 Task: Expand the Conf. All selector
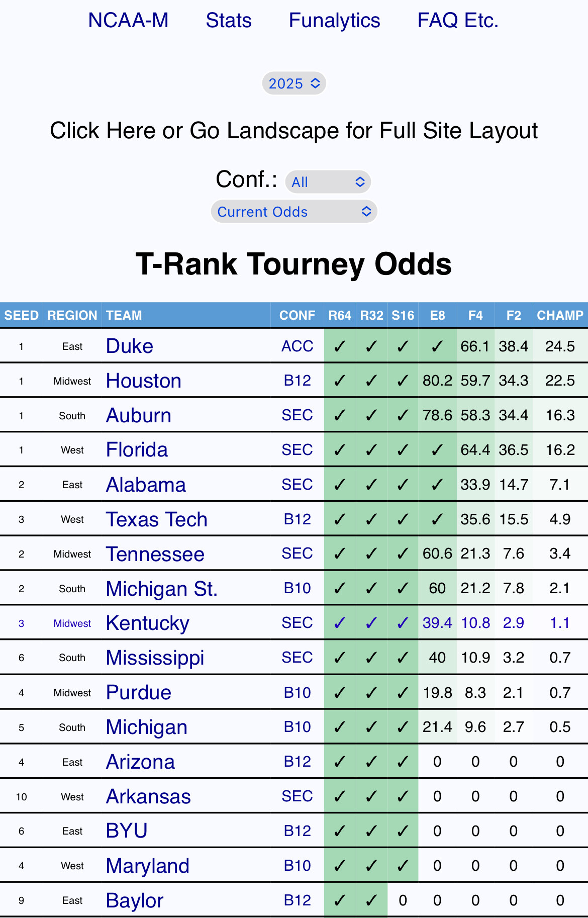328,182
